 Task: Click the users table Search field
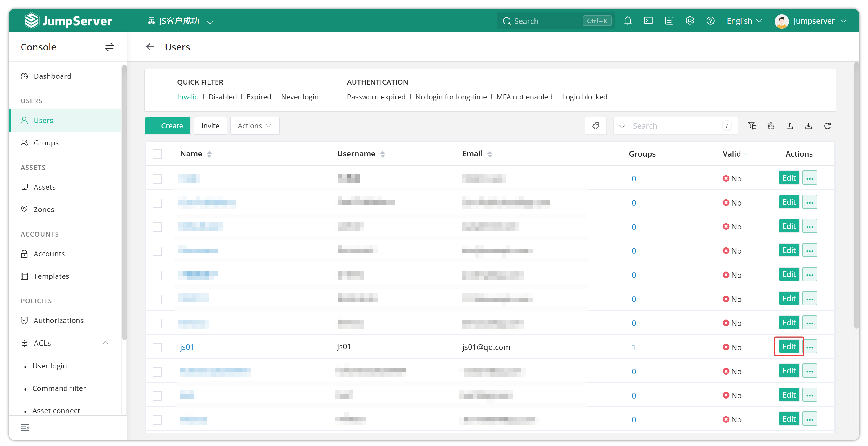(x=675, y=126)
